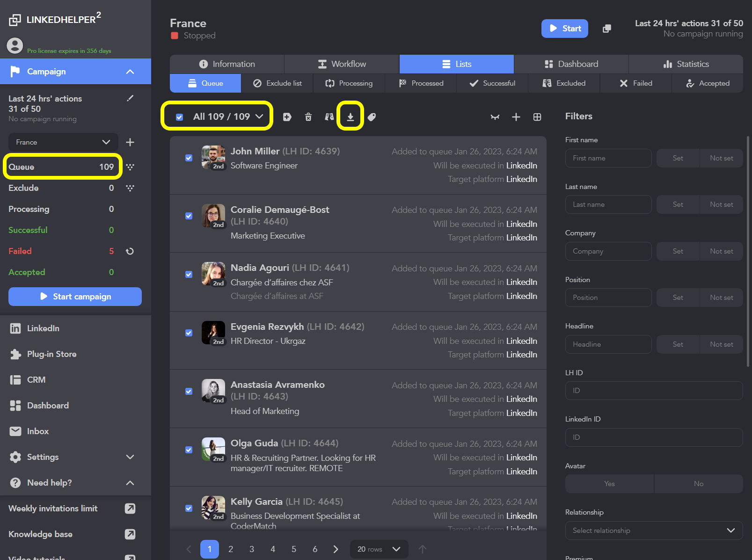Click the download/export list icon
752x560 pixels.
click(x=350, y=117)
